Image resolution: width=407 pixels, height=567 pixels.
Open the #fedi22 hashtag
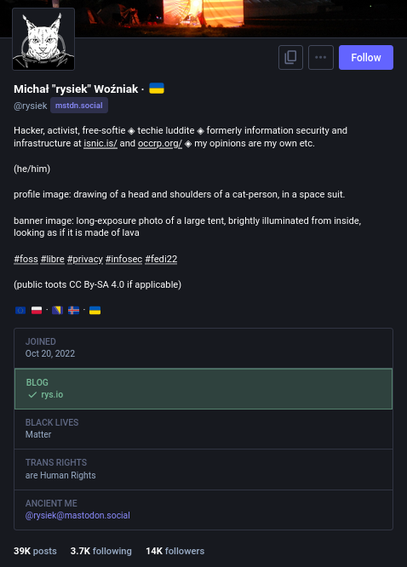(161, 259)
